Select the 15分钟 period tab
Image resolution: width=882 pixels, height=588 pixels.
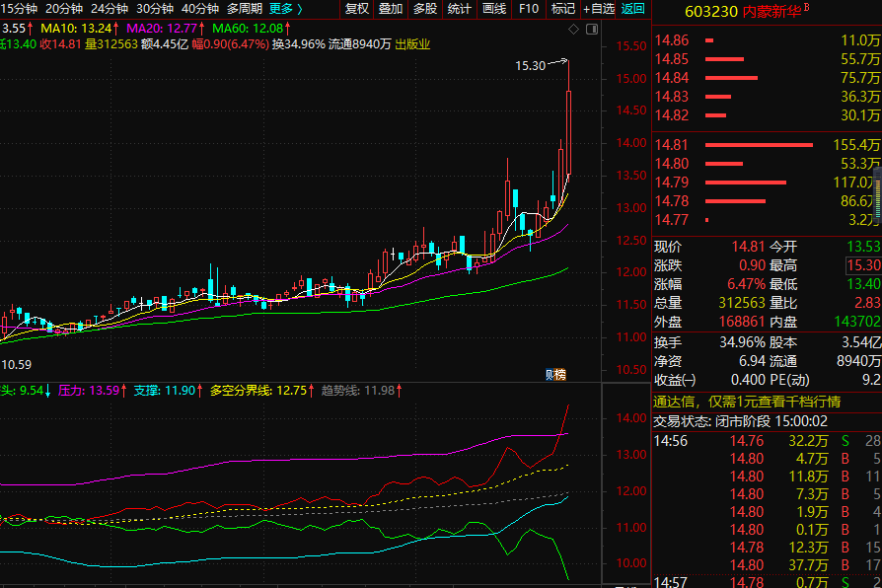[19, 9]
